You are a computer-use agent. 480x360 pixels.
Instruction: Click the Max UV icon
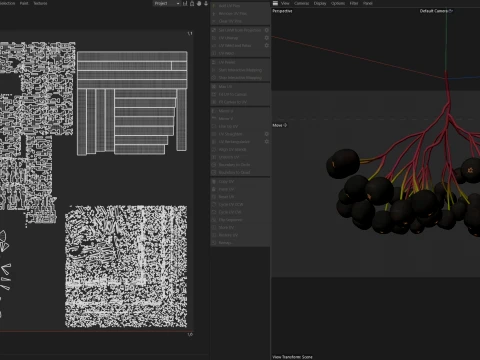click(214, 86)
